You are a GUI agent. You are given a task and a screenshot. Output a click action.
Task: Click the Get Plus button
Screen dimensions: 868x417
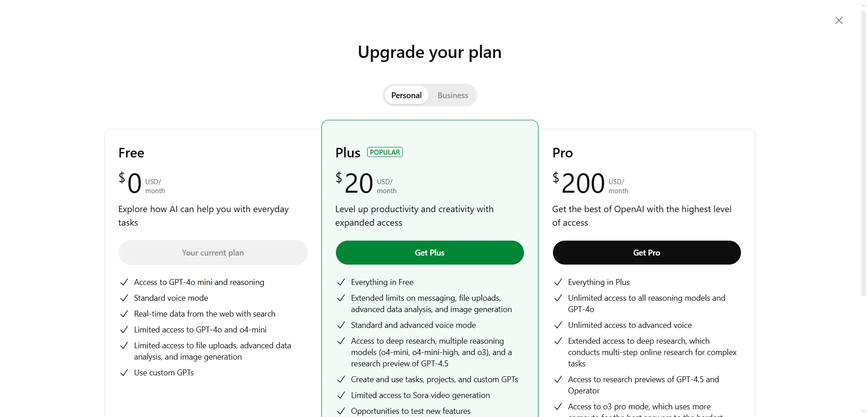[429, 253]
